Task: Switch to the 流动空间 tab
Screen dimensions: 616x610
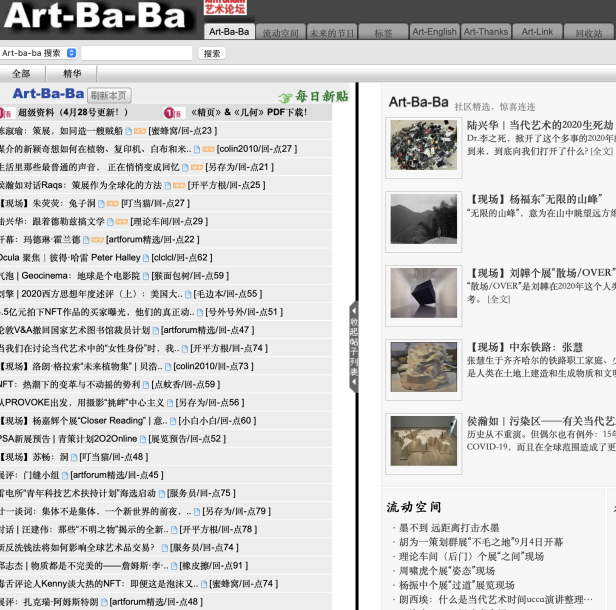Action: [x=280, y=32]
